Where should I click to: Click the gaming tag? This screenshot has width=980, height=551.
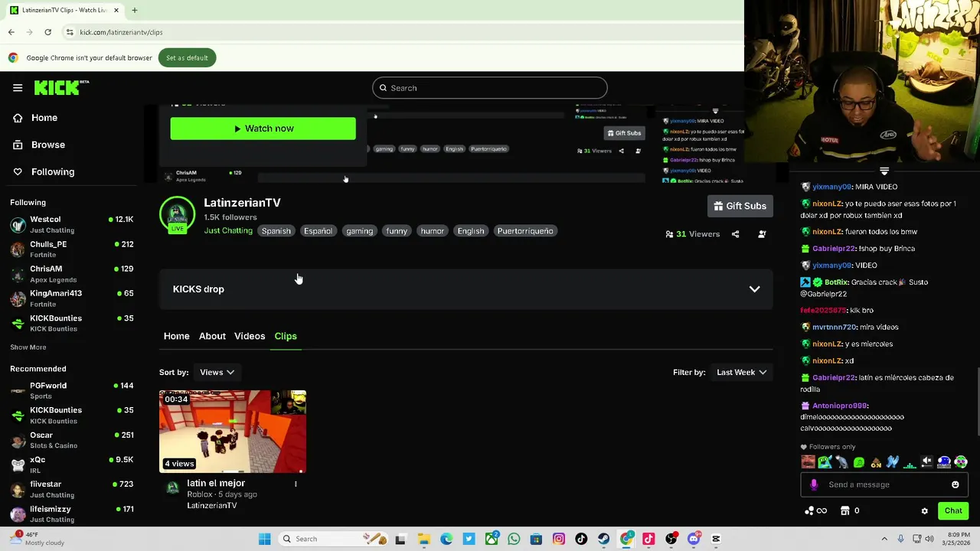pos(359,231)
